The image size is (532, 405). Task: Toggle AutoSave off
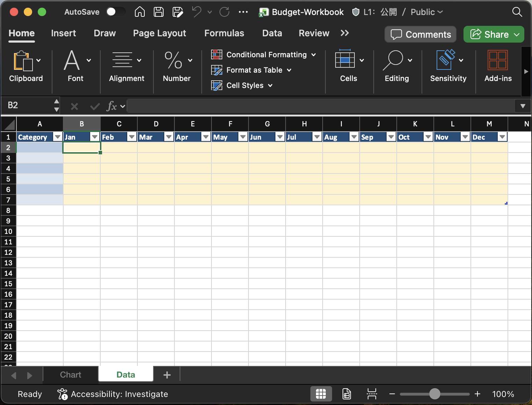(116, 12)
